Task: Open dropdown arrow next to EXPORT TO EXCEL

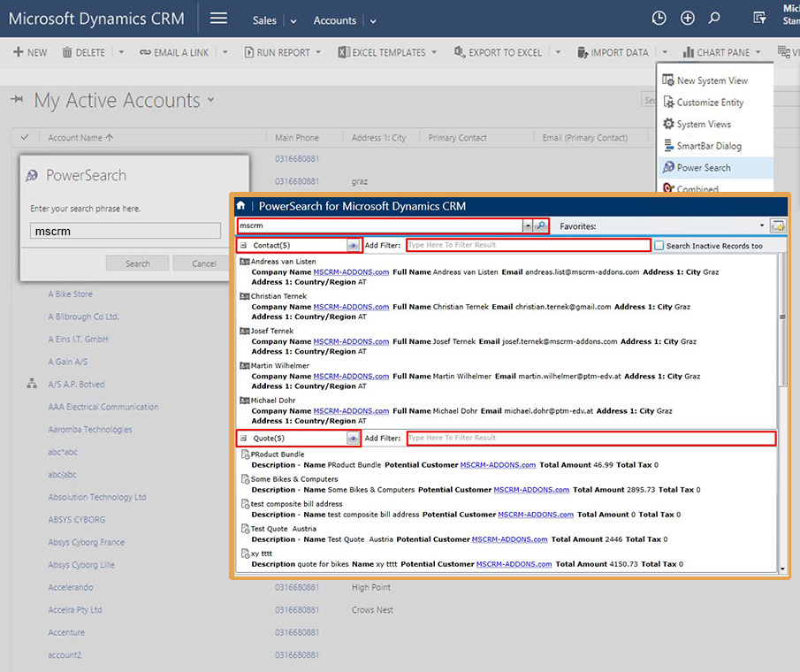Action: coord(558,52)
